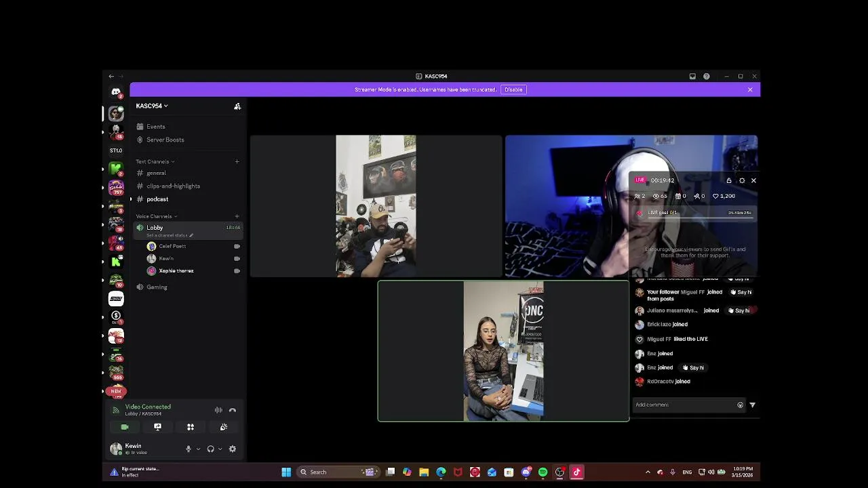Say hi to Enz
The image size is (868, 488).
[692, 367]
